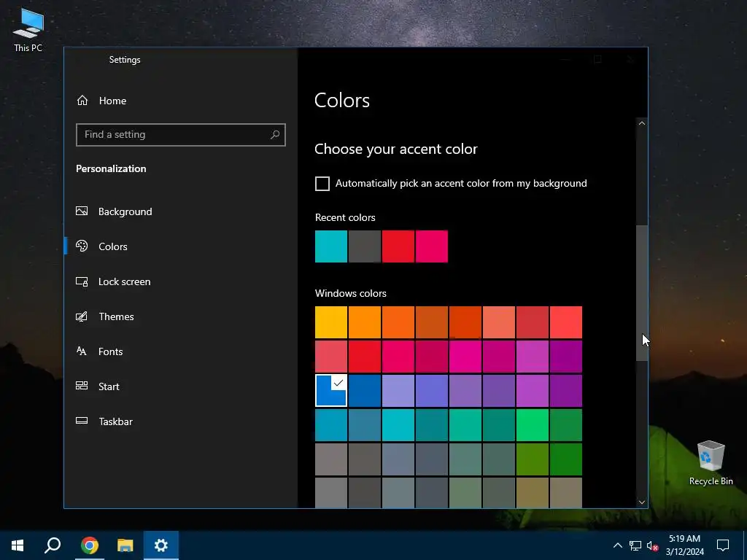747x560 pixels.
Task: Open the Action Center notifications icon
Action: pos(723,545)
